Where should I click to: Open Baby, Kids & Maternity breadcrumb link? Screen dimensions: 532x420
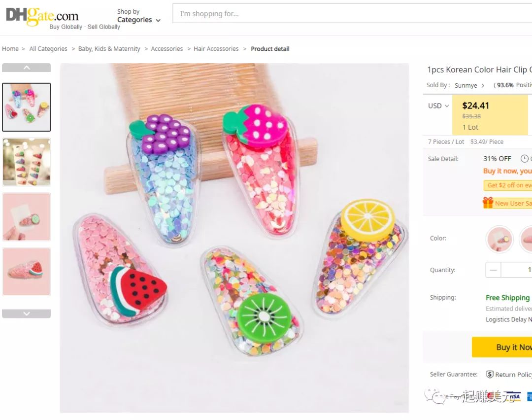click(x=109, y=49)
